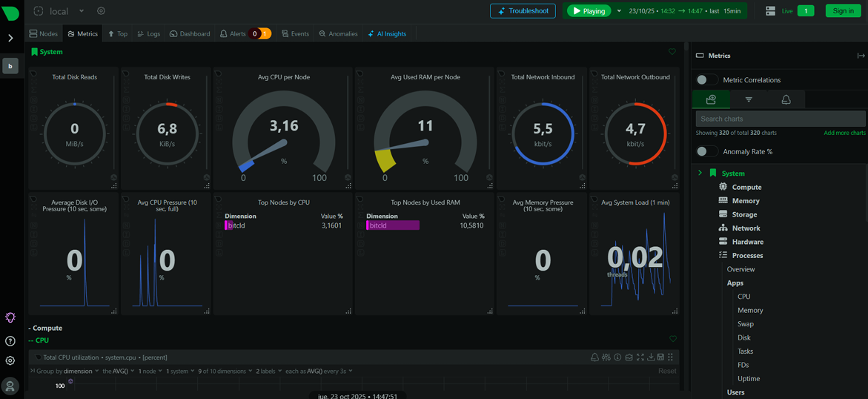The width and height of the screenshot is (868, 399).
Task: Toggle Metric Correlations switch
Action: 706,80
